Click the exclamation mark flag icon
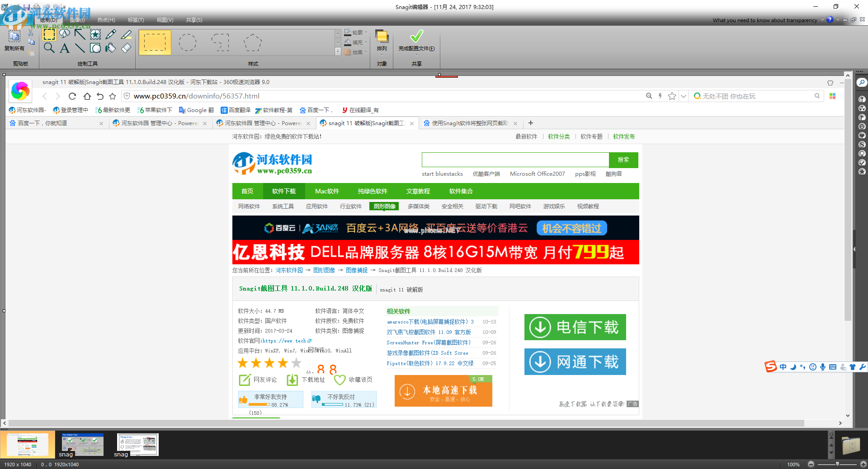Image resolution: width=868 pixels, height=469 pixels. pyautogui.click(x=862, y=99)
